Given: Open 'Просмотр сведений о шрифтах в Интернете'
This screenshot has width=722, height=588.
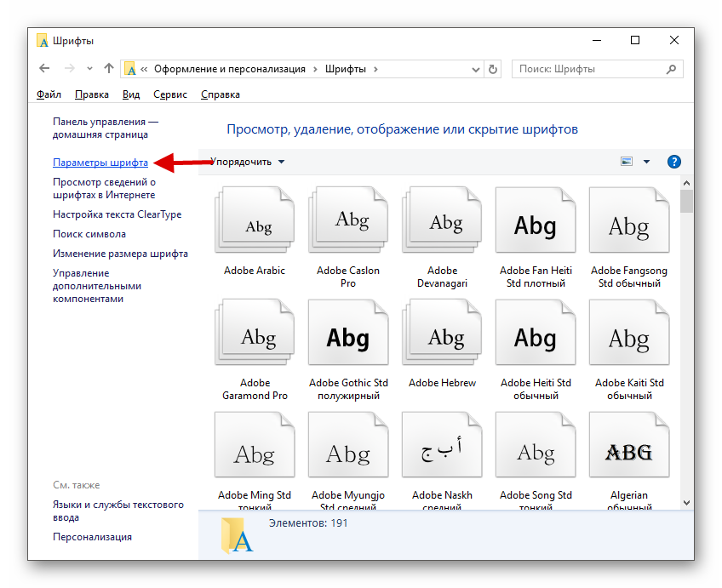Looking at the screenshot, I should pyautogui.click(x=104, y=188).
